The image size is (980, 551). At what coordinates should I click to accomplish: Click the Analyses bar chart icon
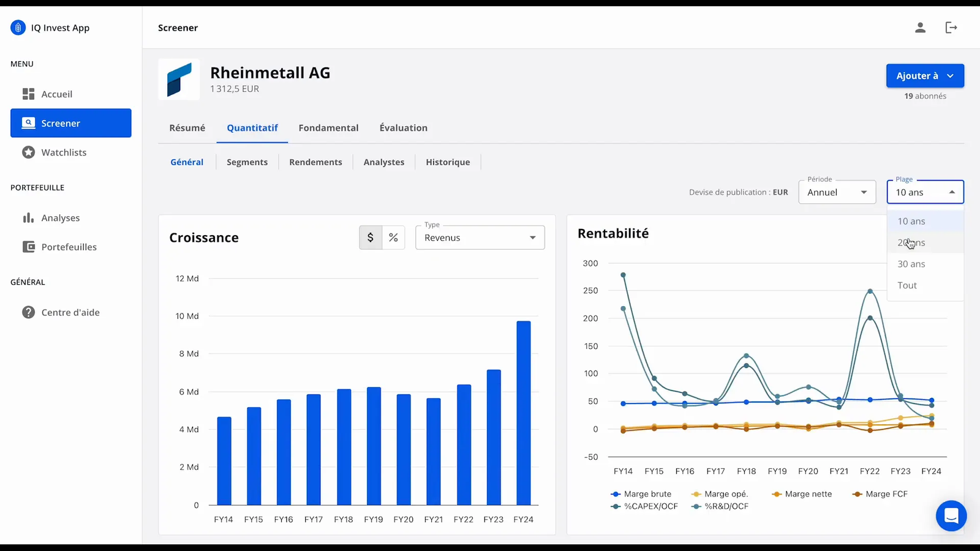(x=28, y=218)
